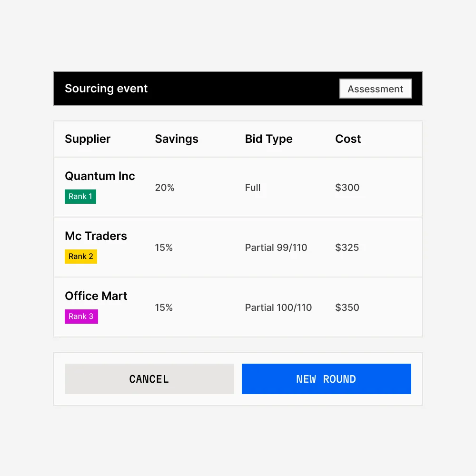Open the Quantum Inc supplier row
This screenshot has height=476, width=476.
pos(100,176)
